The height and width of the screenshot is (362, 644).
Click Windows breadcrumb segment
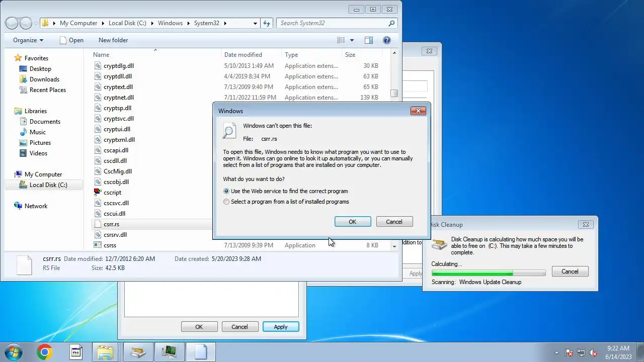(170, 23)
